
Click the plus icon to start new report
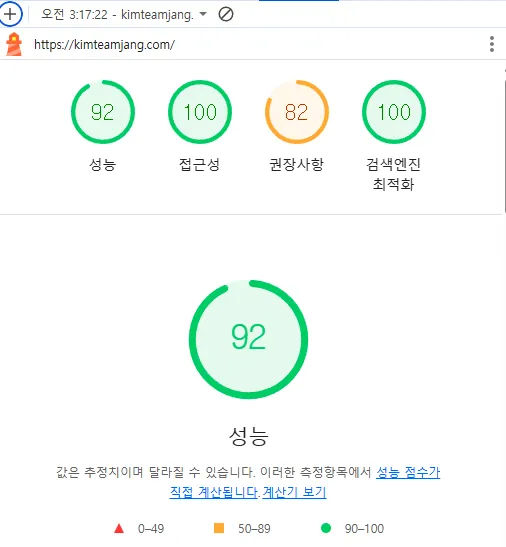click(x=10, y=14)
